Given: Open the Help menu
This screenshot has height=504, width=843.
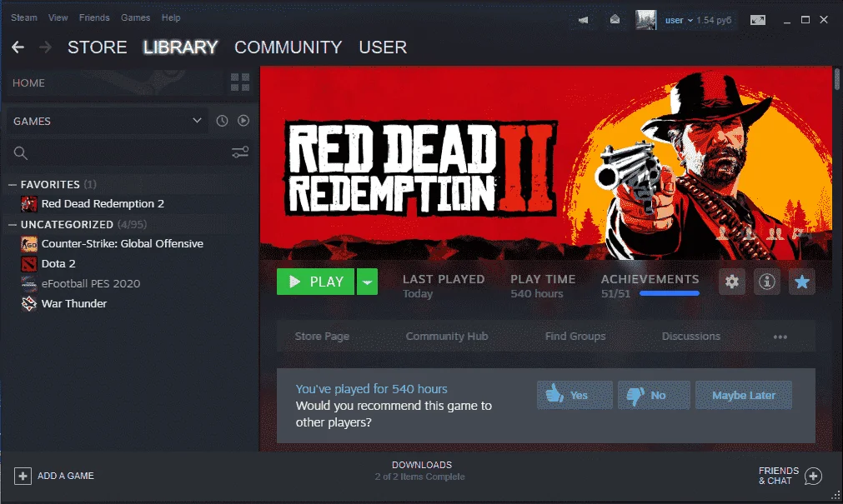Looking at the screenshot, I should (171, 17).
